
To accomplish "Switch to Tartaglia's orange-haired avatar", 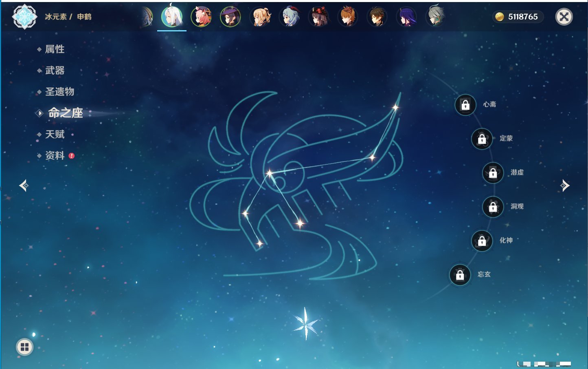I will 348,17.
